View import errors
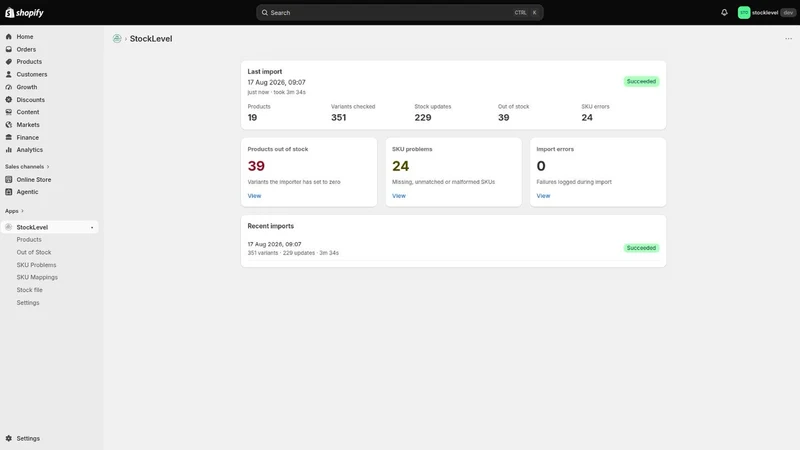 pos(543,196)
